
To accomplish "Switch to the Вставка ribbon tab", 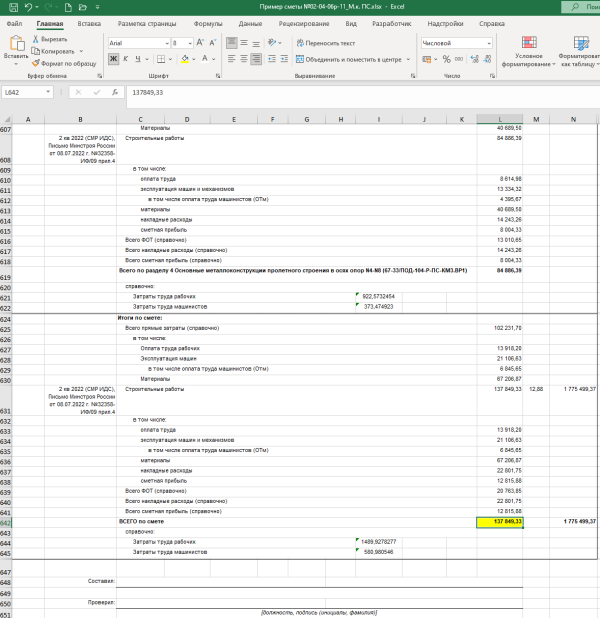I will click(x=88, y=23).
